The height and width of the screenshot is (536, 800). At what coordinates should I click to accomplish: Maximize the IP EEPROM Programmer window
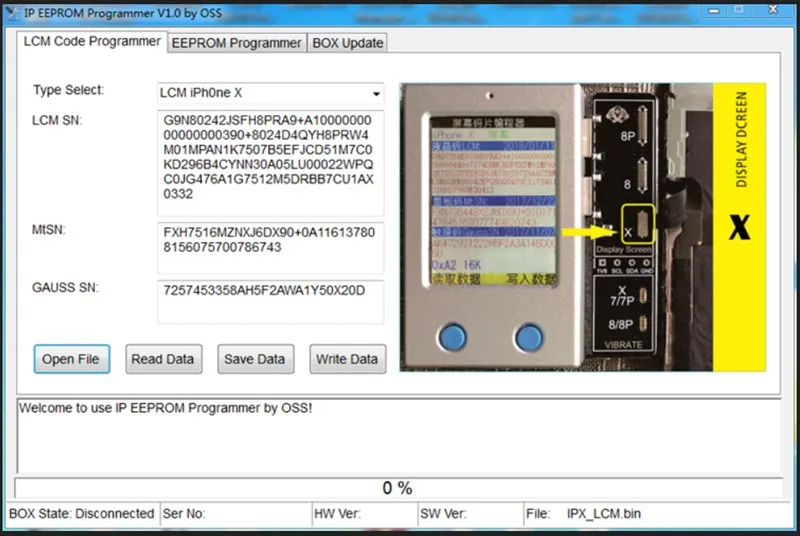click(738, 10)
